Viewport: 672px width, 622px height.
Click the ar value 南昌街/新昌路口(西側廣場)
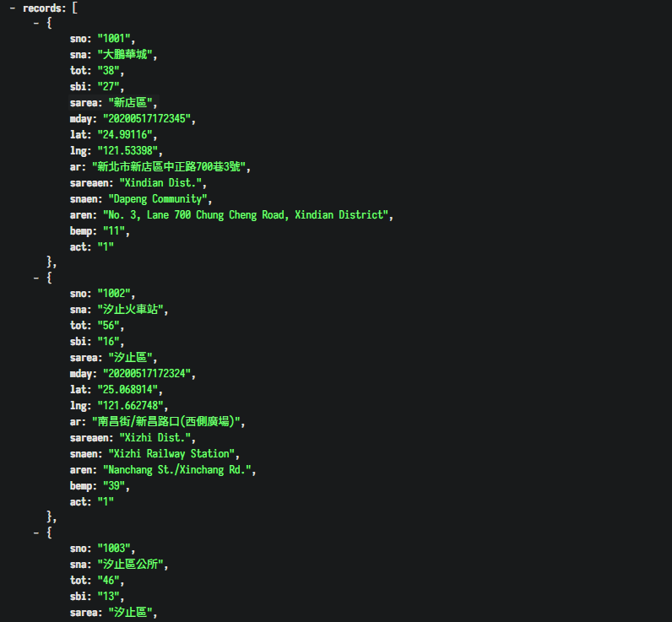pyautogui.click(x=165, y=421)
